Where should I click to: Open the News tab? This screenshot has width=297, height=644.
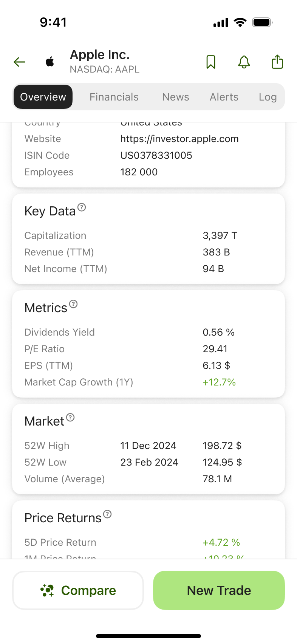[176, 97]
